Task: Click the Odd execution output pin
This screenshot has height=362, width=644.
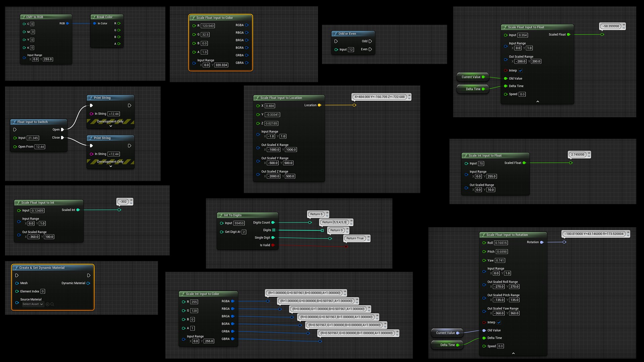Action: 370,41
